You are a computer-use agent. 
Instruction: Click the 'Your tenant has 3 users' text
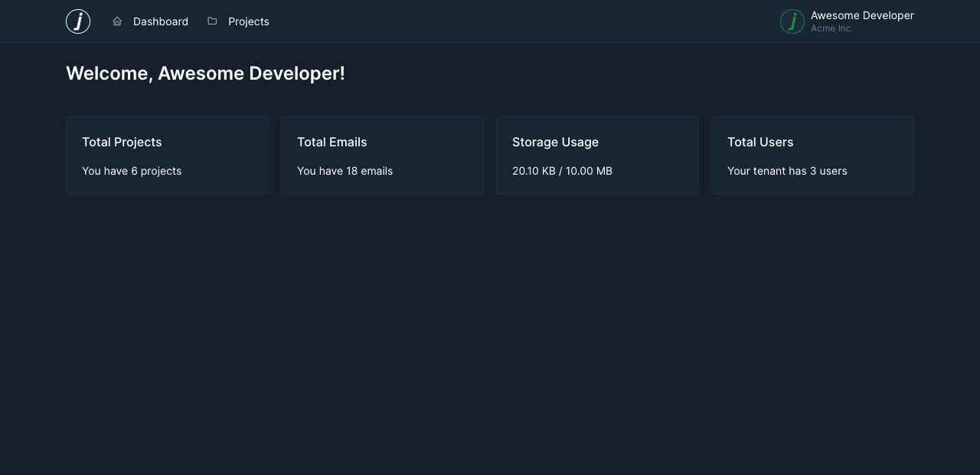787,171
